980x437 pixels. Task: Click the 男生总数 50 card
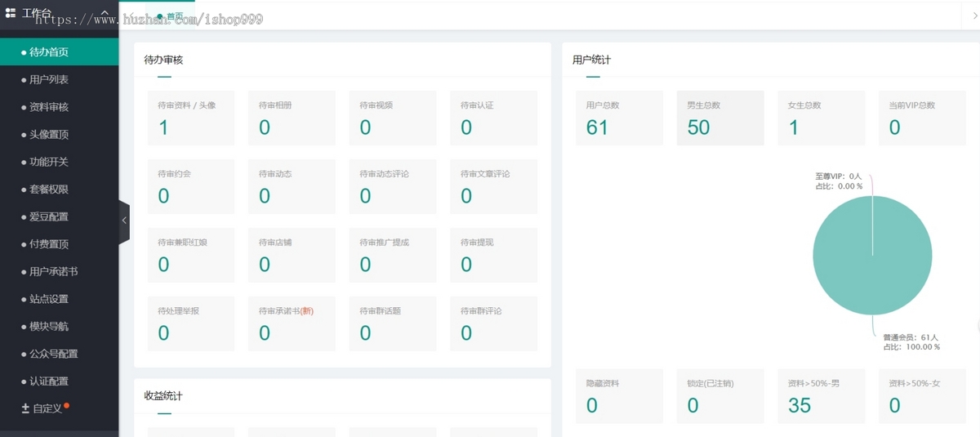(720, 118)
